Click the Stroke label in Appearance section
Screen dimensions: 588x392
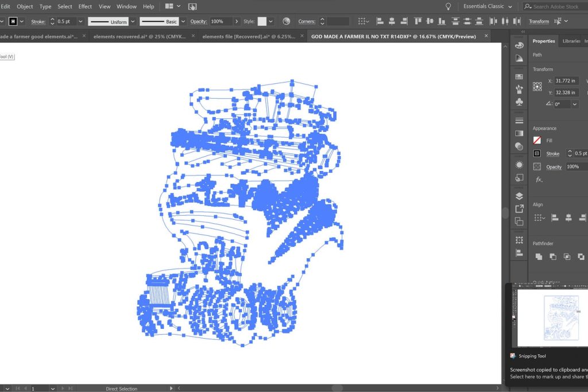[552, 154]
